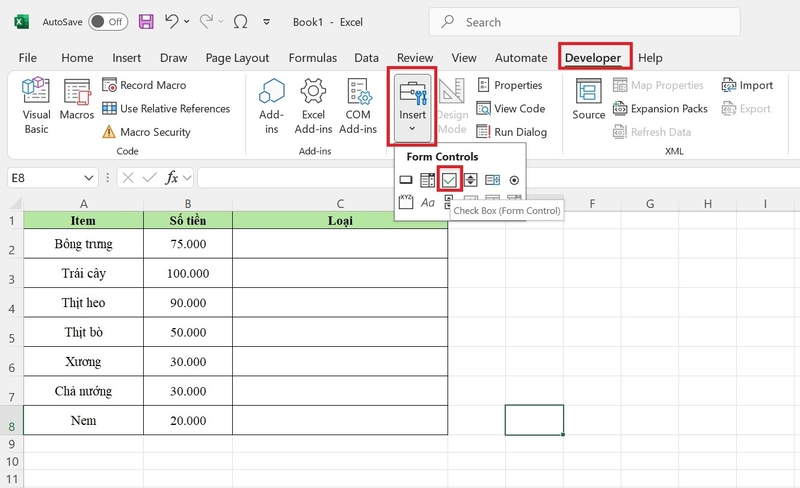Click the Omega symbol quick-access button
Viewport: 800px width, 488px height.
click(240, 21)
